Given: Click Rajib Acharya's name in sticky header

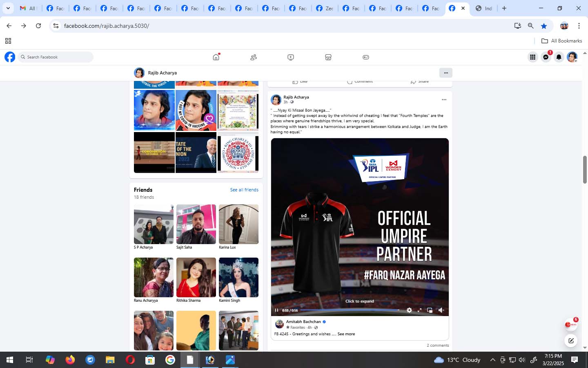Looking at the screenshot, I should tap(162, 73).
